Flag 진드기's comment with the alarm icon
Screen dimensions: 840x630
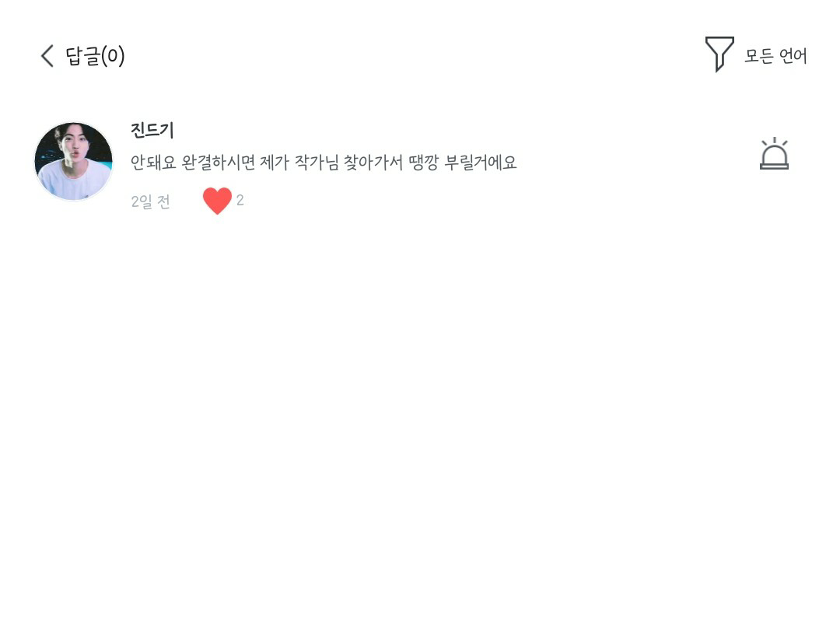(774, 154)
